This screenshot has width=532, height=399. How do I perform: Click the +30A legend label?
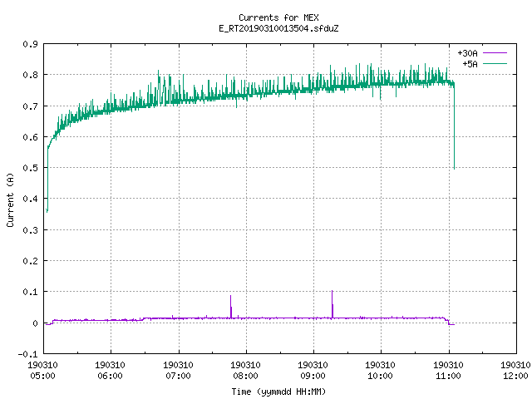[467, 53]
